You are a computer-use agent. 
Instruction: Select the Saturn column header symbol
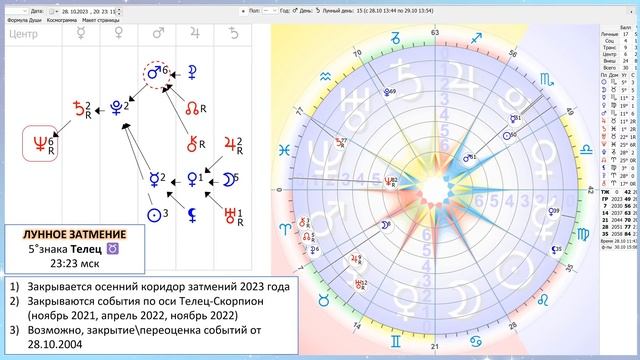233,33
